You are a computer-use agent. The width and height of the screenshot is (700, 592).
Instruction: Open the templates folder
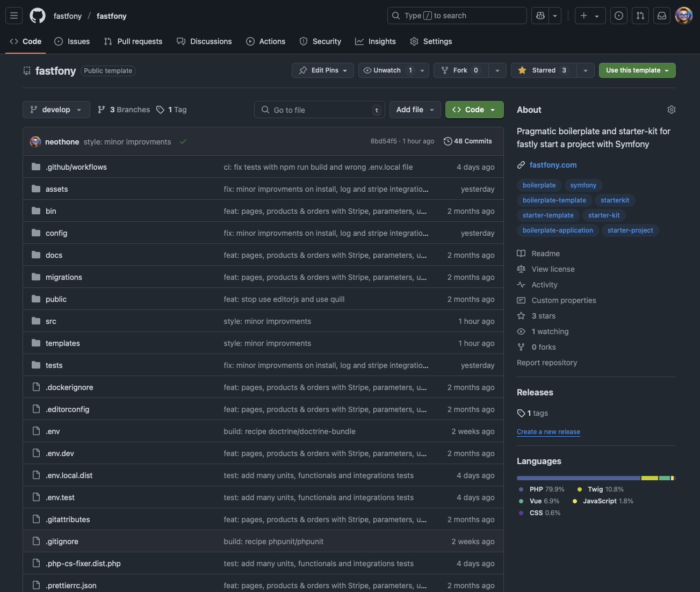[63, 343]
